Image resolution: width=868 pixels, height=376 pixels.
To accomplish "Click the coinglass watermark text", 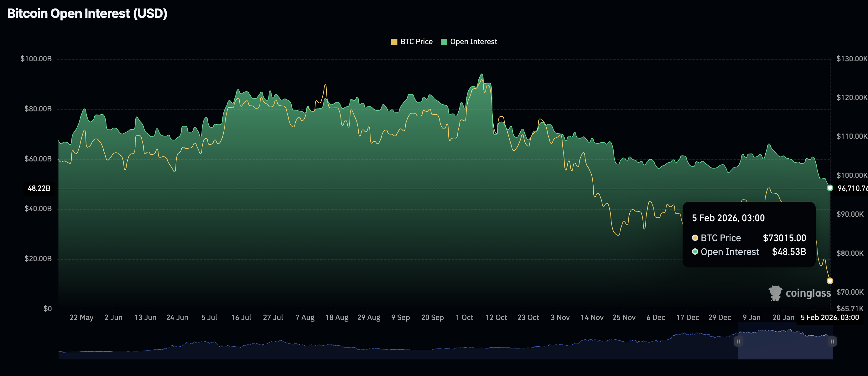I will (808, 293).
